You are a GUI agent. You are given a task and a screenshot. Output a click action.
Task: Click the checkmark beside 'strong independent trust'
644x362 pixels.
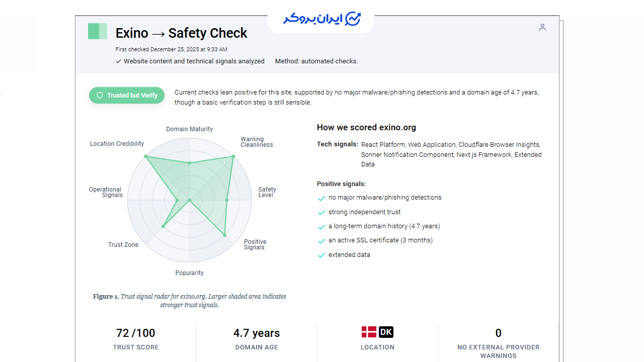click(321, 213)
